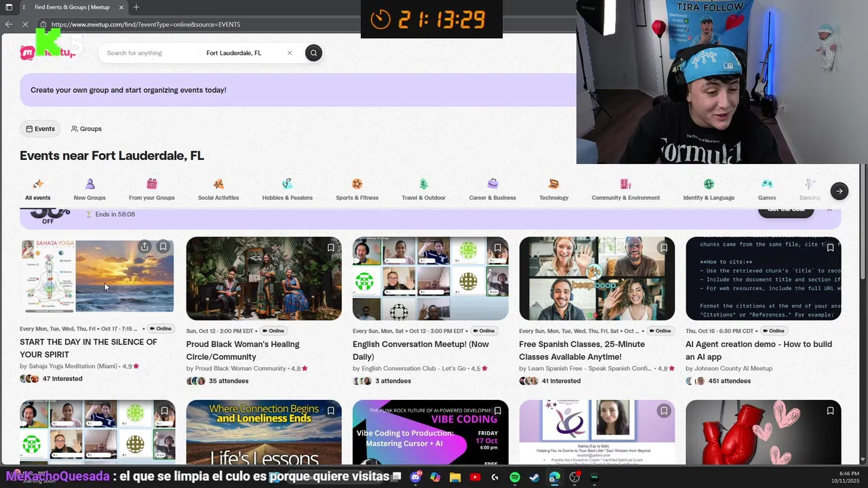
Task: Click 'by Johnson County AI Meetup' text
Action: (729, 369)
